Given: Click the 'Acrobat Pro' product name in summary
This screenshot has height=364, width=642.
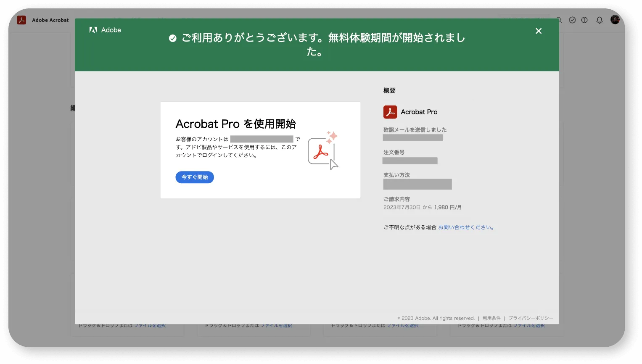Looking at the screenshot, I should [419, 112].
